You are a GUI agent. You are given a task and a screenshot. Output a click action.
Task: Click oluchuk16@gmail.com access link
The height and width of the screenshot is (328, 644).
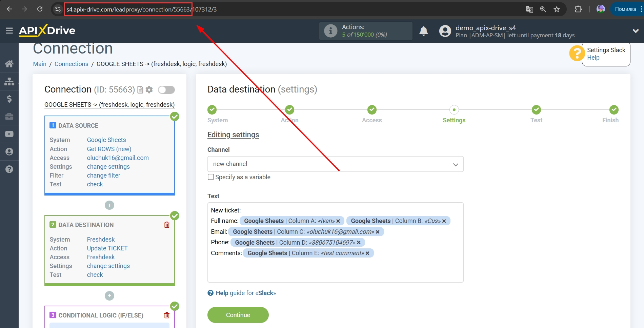(118, 158)
